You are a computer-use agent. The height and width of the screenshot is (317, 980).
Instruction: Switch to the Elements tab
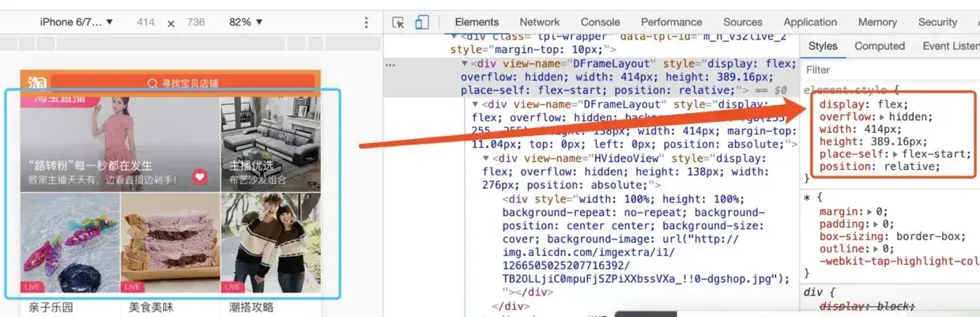(x=477, y=22)
